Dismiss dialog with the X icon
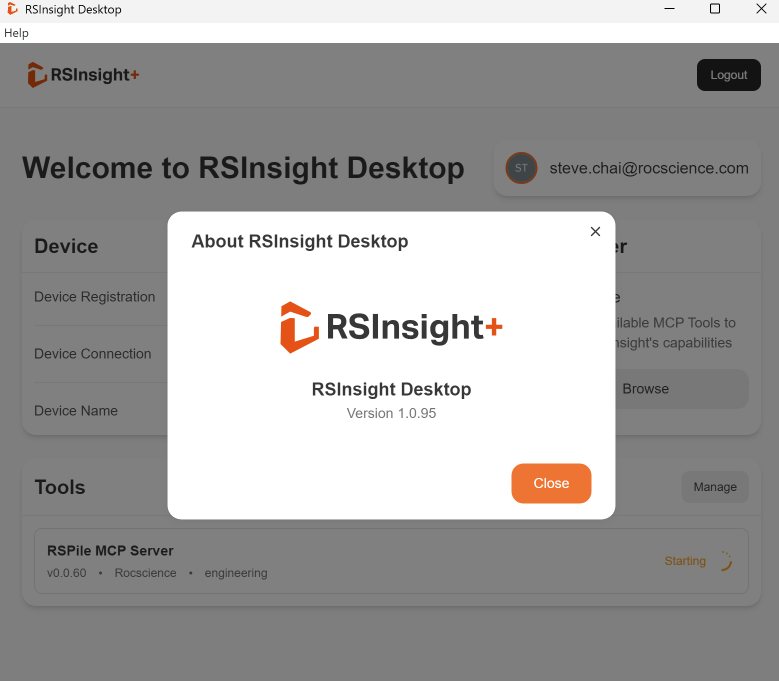Screen dimensions: 779x681 tap(595, 231)
